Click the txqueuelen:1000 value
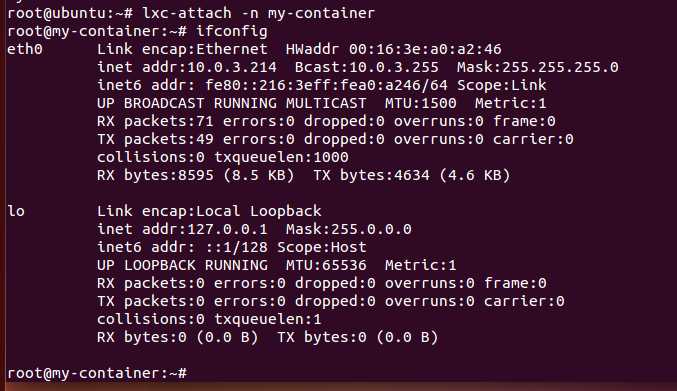 (281, 158)
